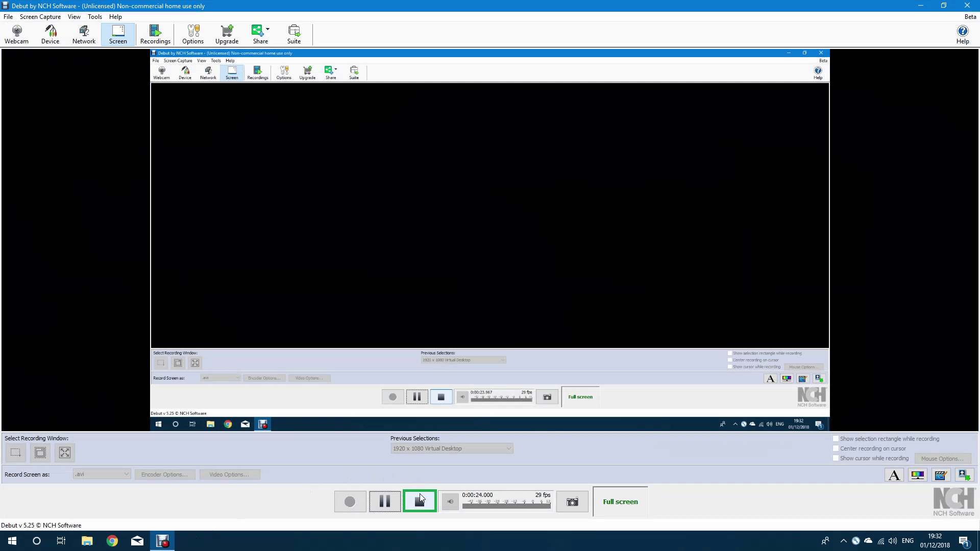Pause the current recording
This screenshot has height=551, width=980.
385,502
